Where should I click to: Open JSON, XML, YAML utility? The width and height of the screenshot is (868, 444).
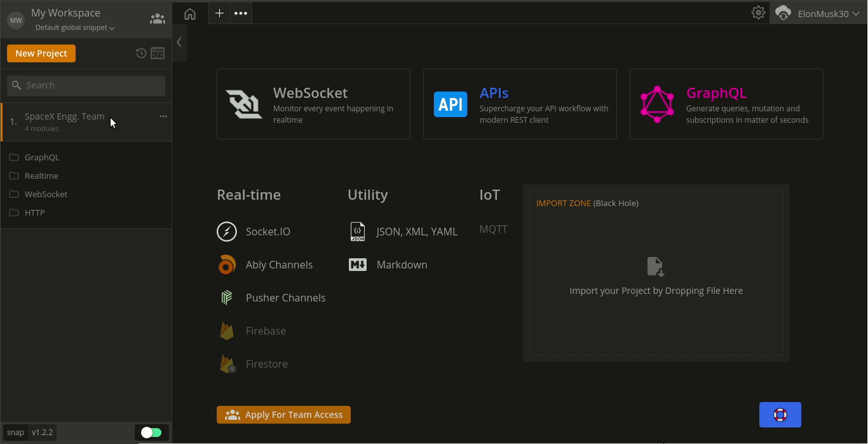click(x=417, y=232)
